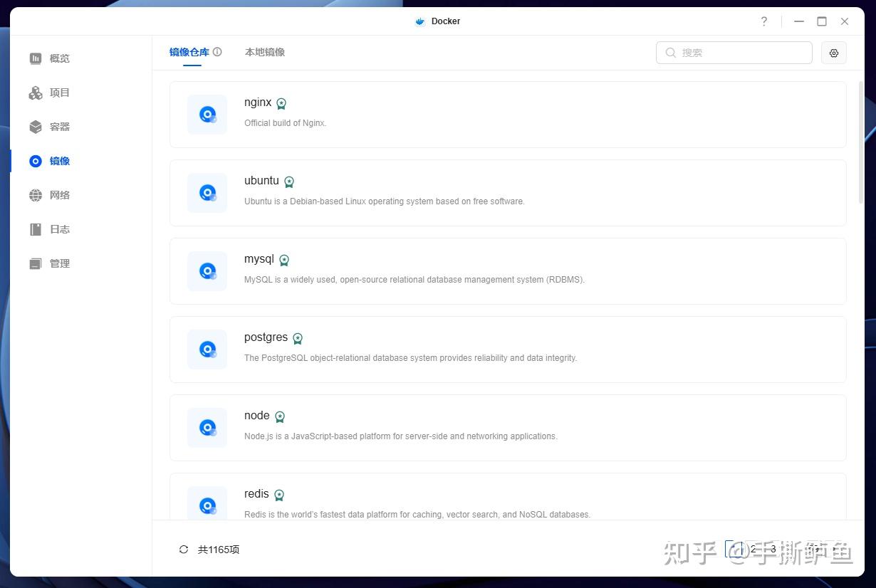
Task: Select the redis image name
Action: [x=256, y=494]
